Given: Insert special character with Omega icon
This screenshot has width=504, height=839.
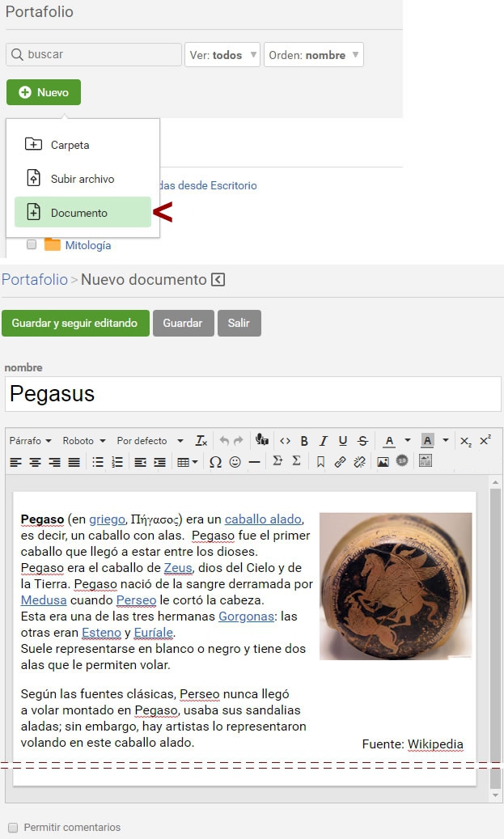Looking at the screenshot, I should [215, 462].
